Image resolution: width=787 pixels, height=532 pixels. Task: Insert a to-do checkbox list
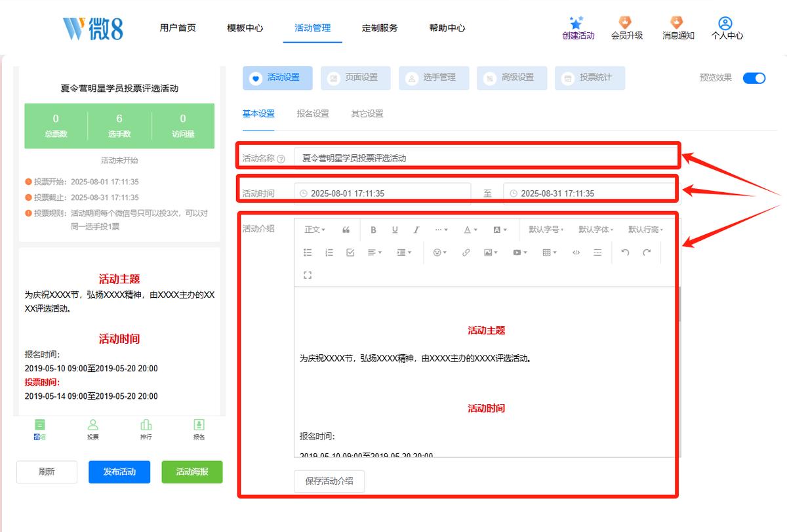(350, 253)
